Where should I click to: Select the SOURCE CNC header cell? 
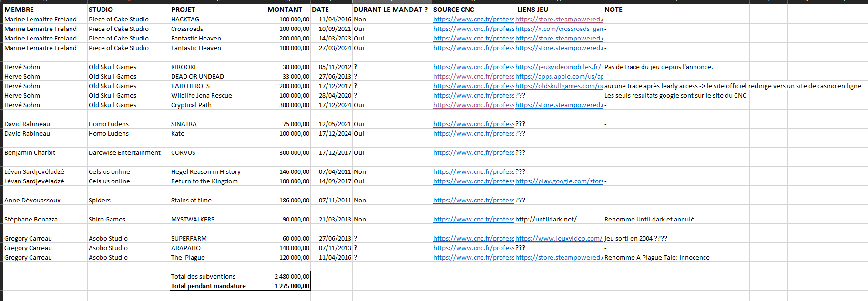(x=473, y=10)
